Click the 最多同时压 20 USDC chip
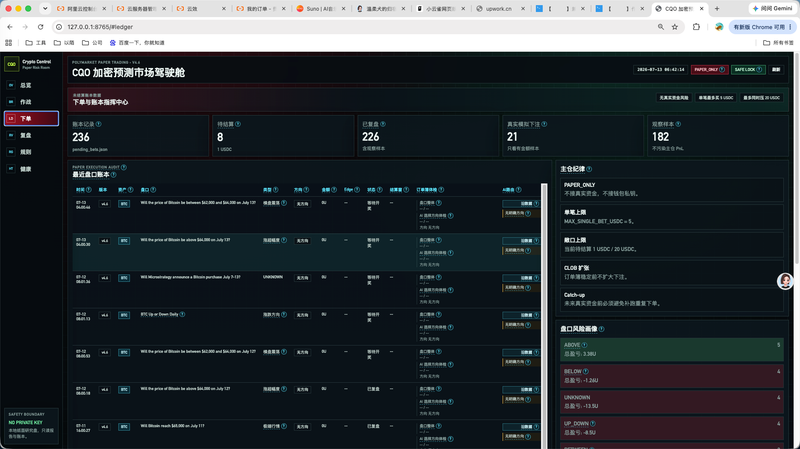Viewport: 800px width, 449px height. pos(761,97)
